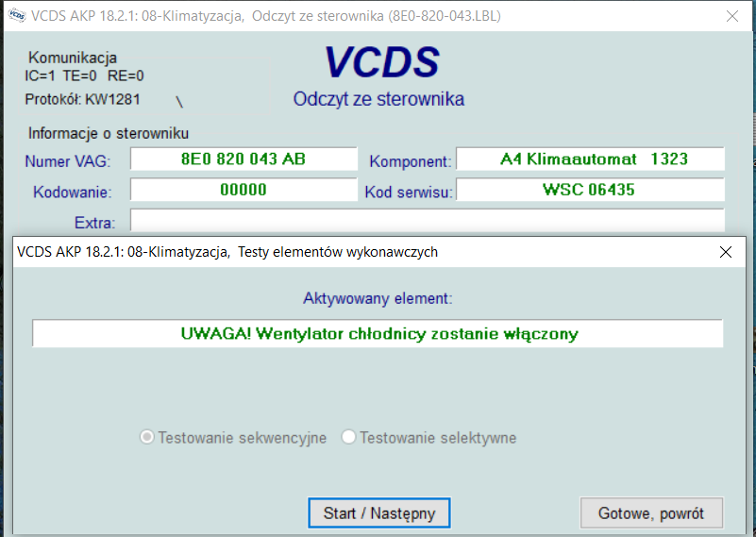Click the VCDS app icon in title bar
756x537 pixels.
(17, 15)
